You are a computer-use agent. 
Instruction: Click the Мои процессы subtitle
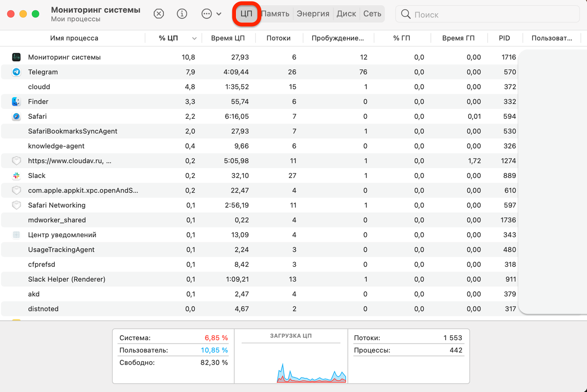(76, 19)
